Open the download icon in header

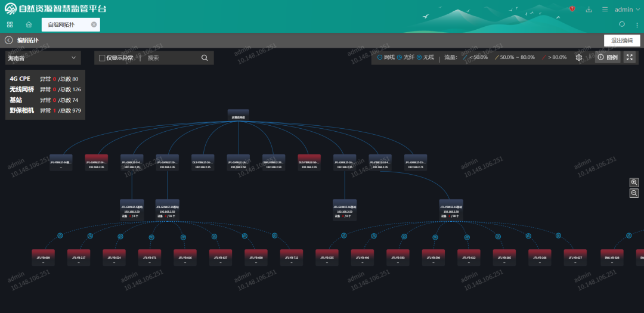[x=589, y=10]
